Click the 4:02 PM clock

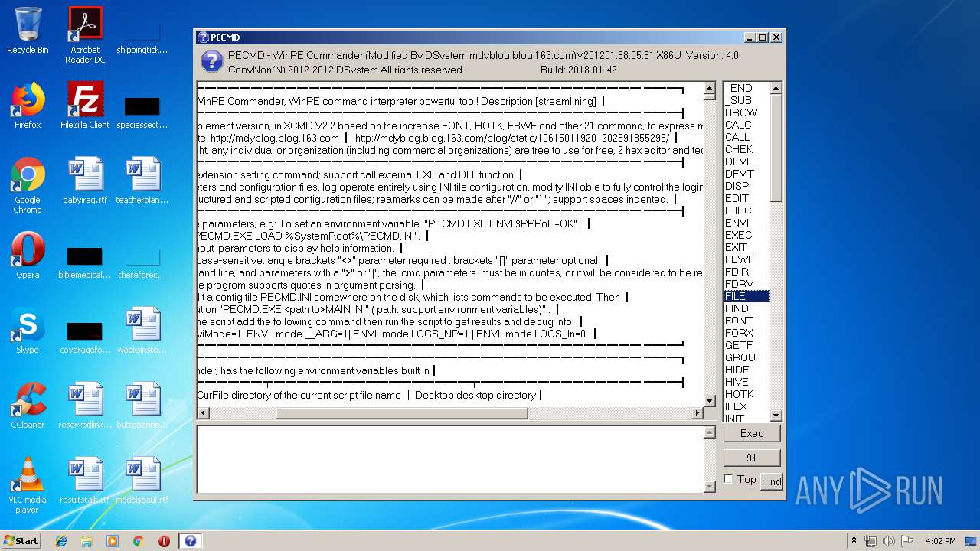(x=940, y=541)
